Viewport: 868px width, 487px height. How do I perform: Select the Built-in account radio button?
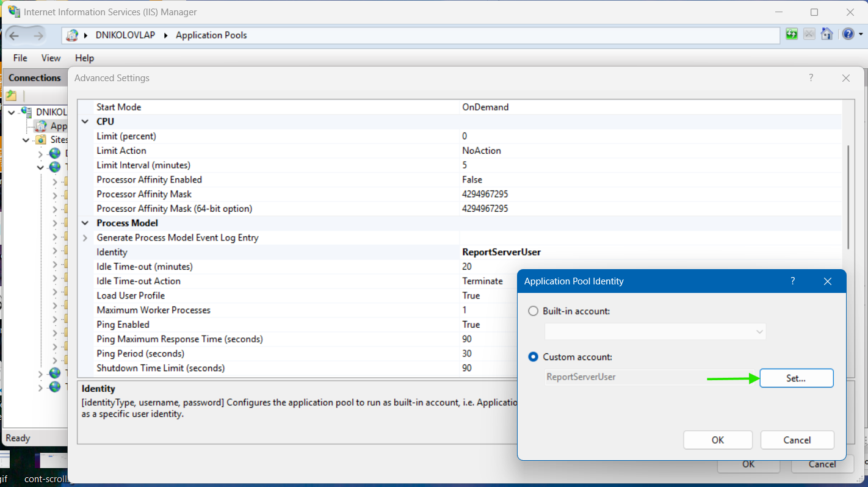(533, 311)
